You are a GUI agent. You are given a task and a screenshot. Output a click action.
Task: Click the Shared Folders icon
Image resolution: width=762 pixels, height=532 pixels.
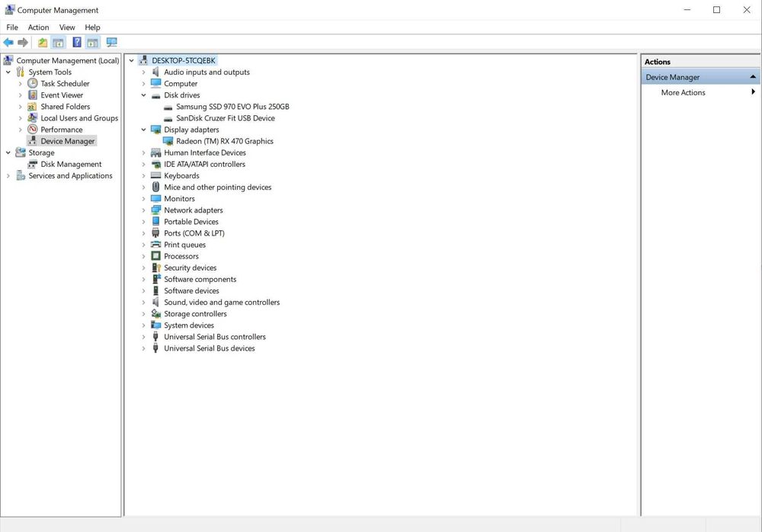tap(33, 107)
